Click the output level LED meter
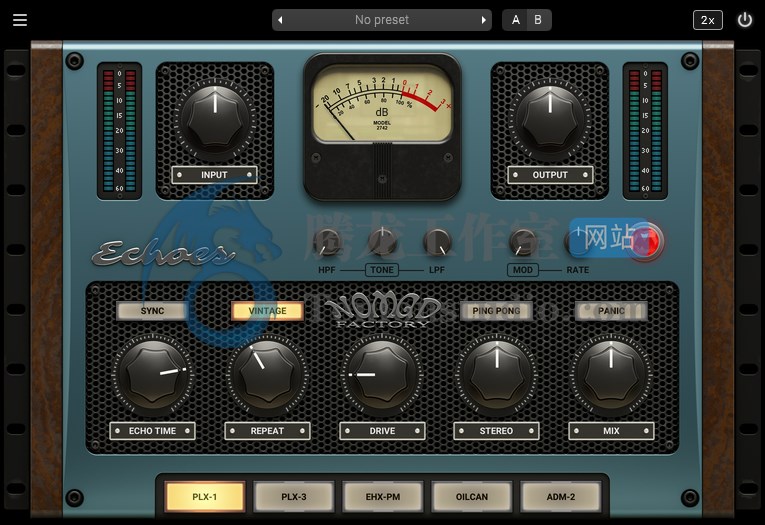This screenshot has width=765, height=525. (645, 131)
